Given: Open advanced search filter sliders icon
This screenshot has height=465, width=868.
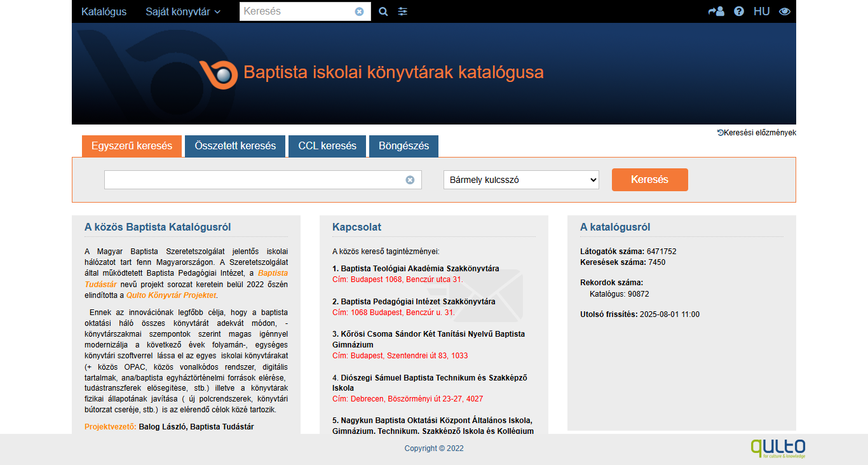Looking at the screenshot, I should tap(403, 11).
